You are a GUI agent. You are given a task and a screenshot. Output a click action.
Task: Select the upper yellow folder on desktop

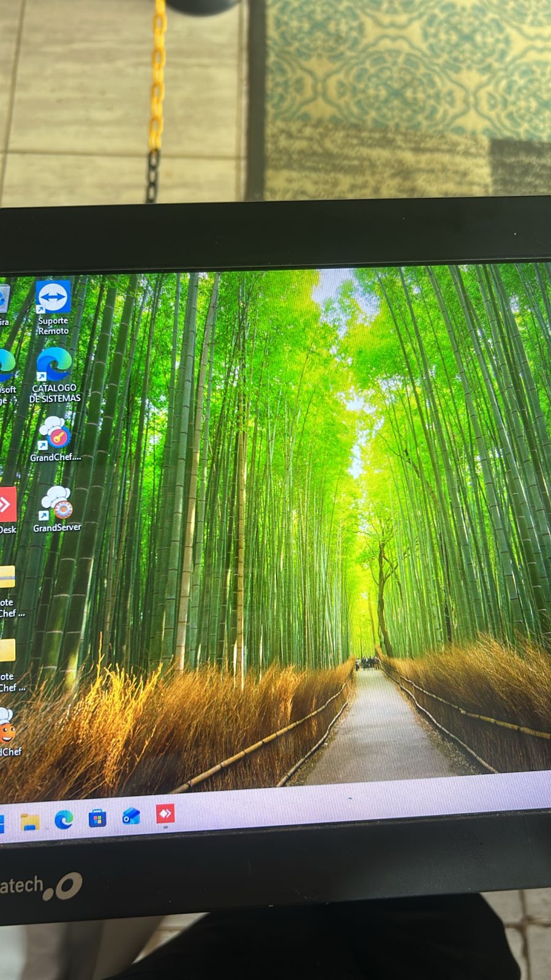point(6,578)
